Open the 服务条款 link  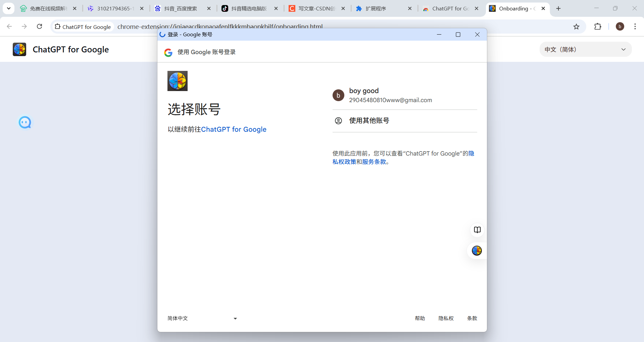[x=374, y=162]
